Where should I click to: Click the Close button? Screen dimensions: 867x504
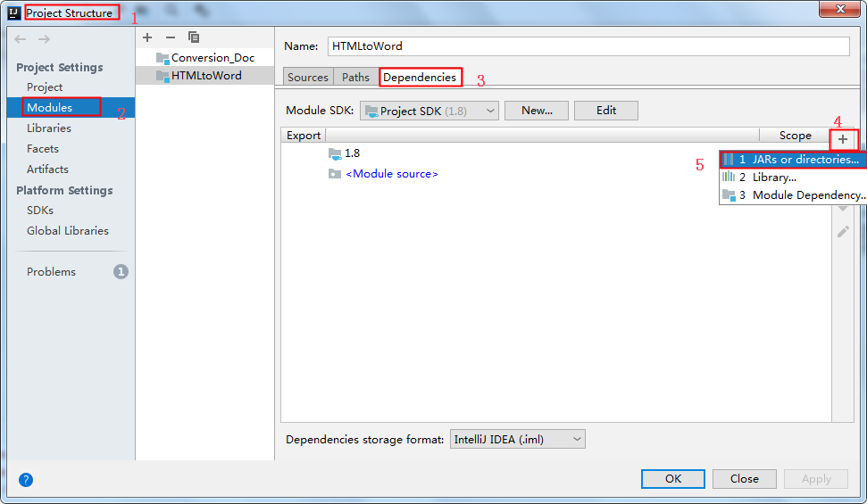pos(745,479)
